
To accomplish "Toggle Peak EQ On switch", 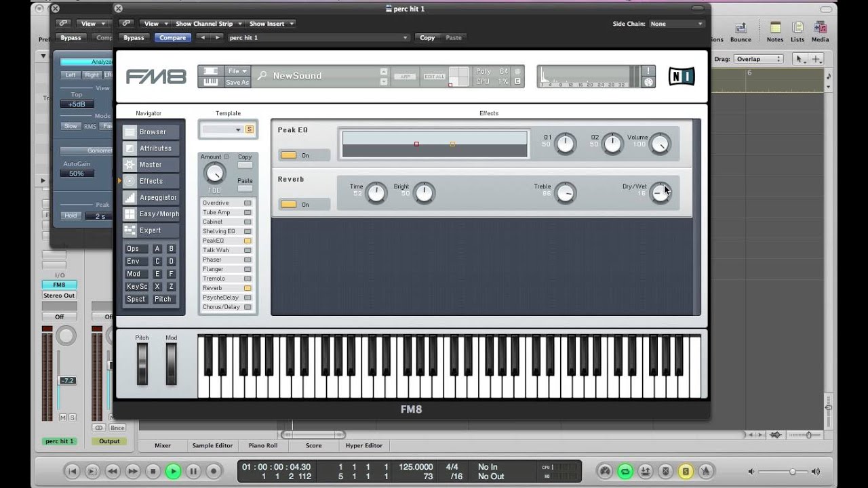I will point(289,155).
